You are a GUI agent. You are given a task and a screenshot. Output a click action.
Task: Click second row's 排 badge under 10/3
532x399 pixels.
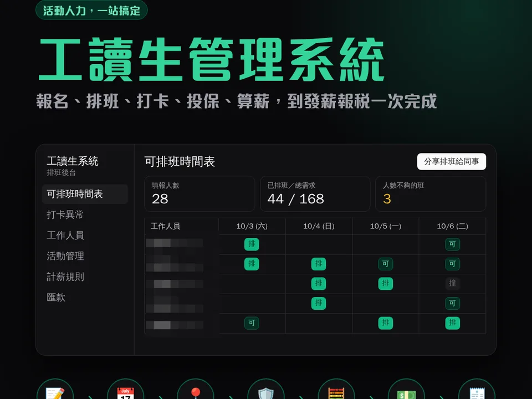click(x=252, y=264)
